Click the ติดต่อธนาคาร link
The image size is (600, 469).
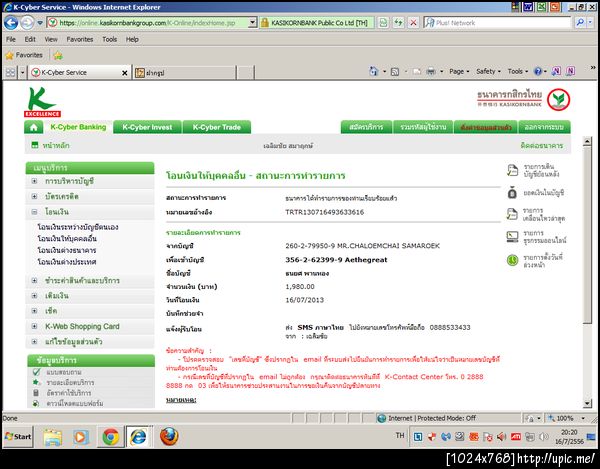point(541,146)
